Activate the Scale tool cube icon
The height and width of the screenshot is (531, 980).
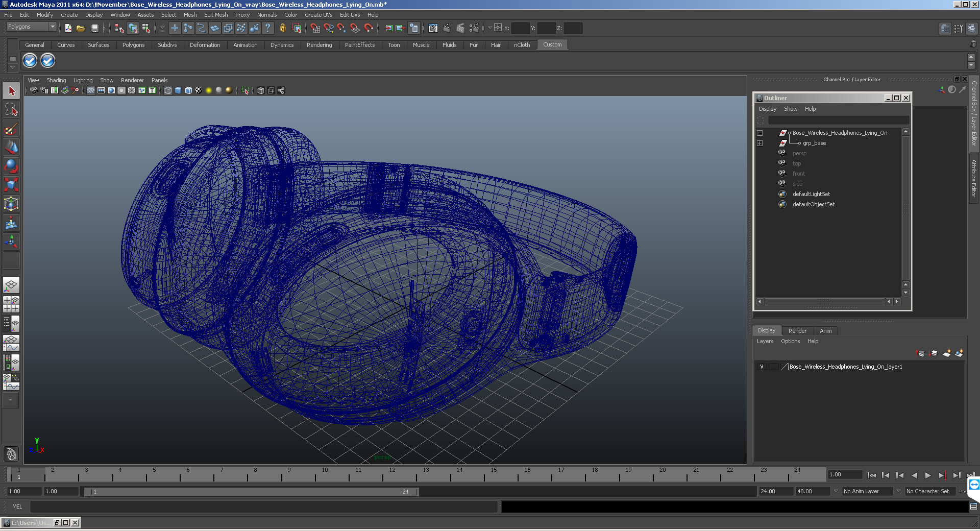point(11,184)
